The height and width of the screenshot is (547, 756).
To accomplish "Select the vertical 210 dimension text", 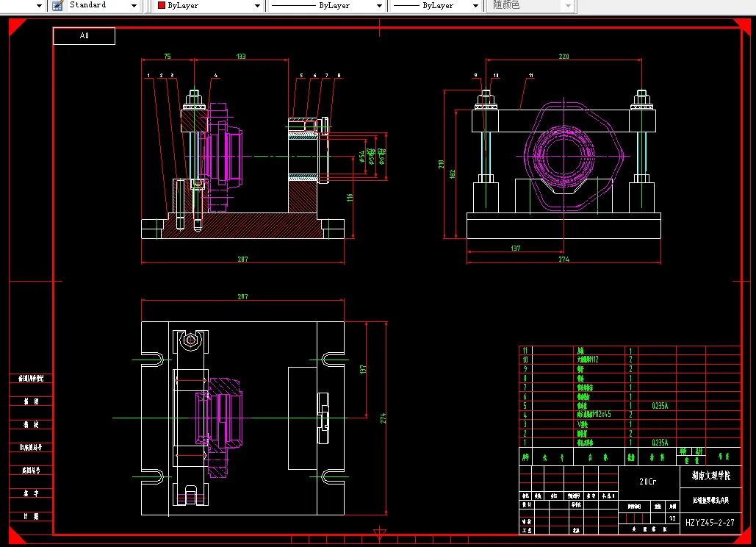I will [x=441, y=164].
